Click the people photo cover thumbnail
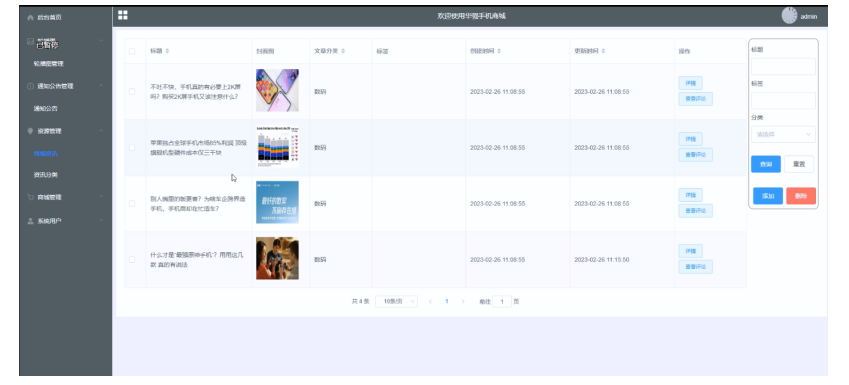Screen dimensions: 849x385 pos(277,258)
